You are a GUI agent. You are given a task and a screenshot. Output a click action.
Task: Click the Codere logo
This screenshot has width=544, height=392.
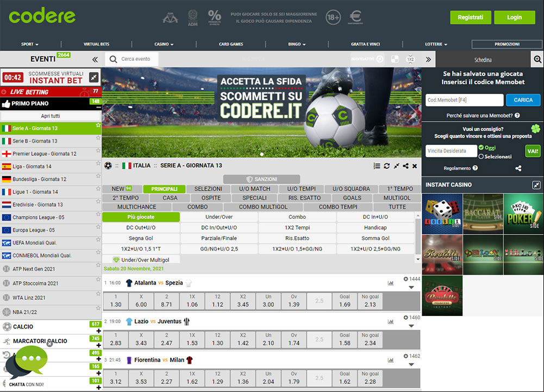pyautogui.click(x=42, y=16)
